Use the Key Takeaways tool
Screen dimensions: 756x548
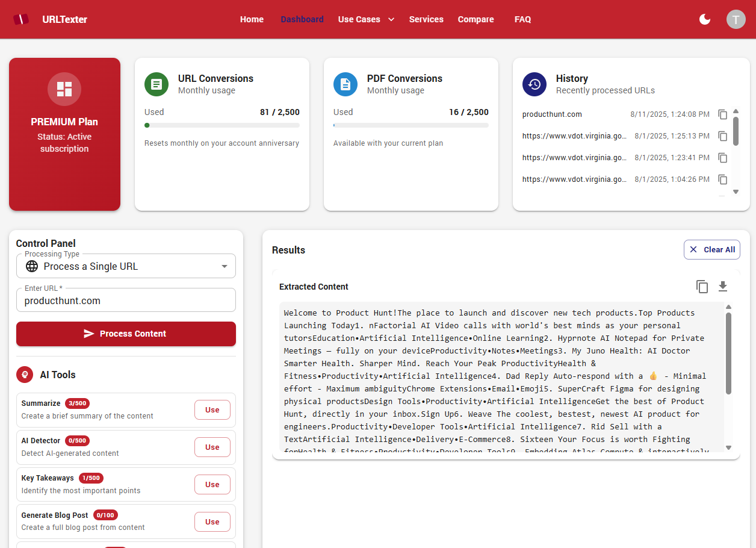(x=212, y=484)
